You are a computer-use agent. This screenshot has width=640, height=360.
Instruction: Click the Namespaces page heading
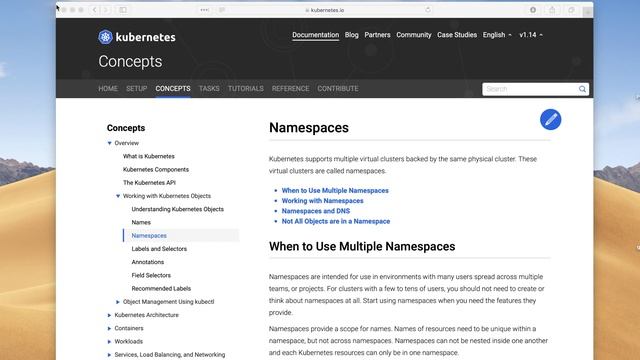(x=309, y=128)
